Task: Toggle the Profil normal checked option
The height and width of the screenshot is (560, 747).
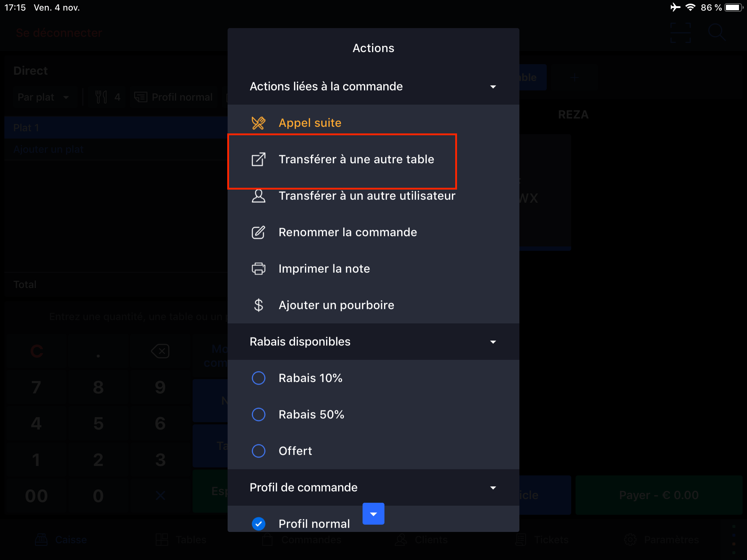Action: coord(258,524)
